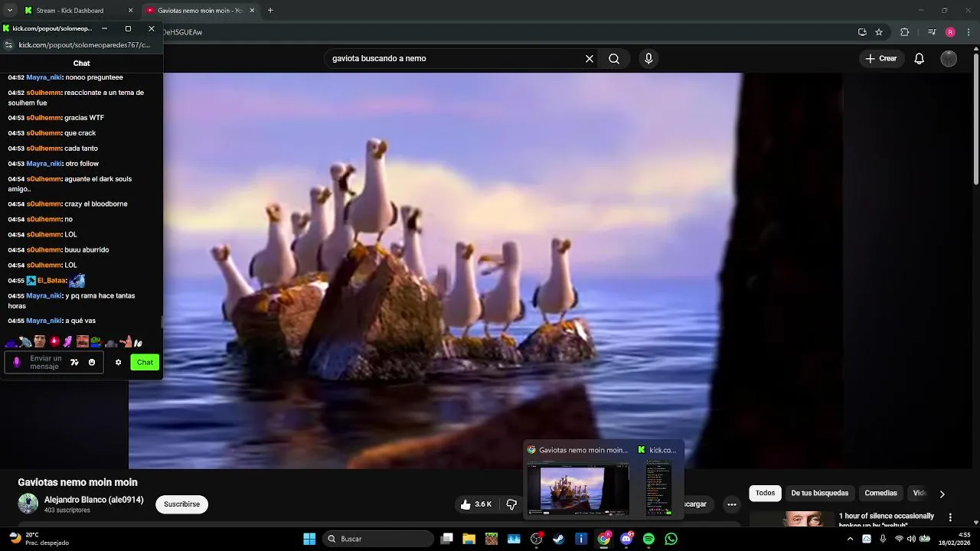The image size is (980, 551).
Task: Open the Windows Start menu
Action: click(x=309, y=539)
